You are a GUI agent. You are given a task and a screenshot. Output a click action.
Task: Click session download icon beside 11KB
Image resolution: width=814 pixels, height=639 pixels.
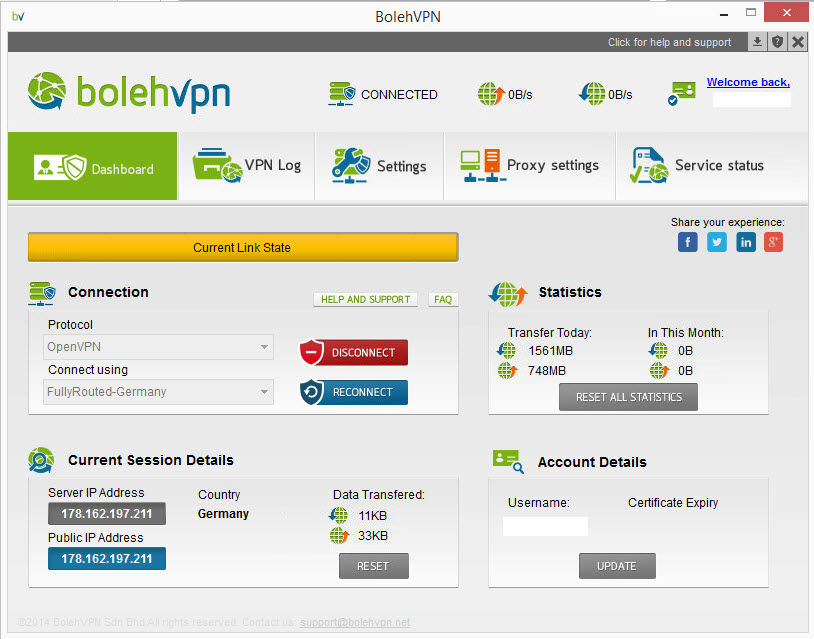point(338,515)
